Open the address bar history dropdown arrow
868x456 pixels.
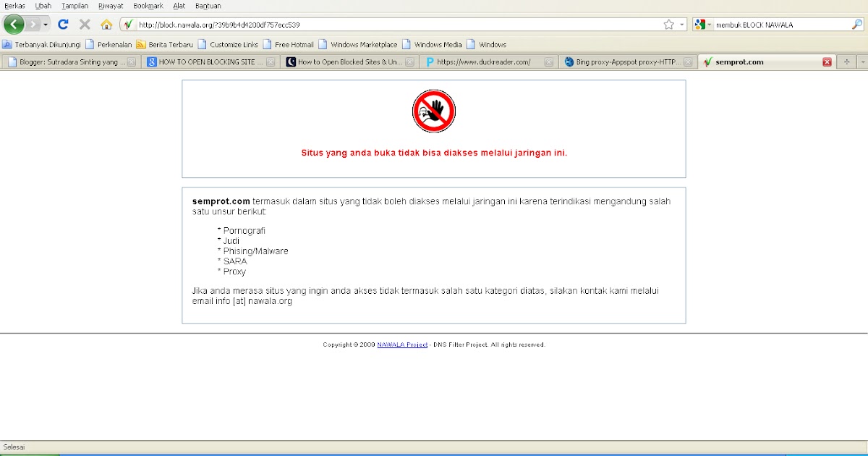[682, 24]
